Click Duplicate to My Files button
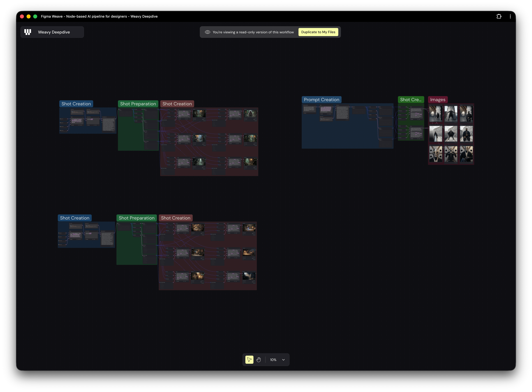532x392 pixels. [x=318, y=32]
